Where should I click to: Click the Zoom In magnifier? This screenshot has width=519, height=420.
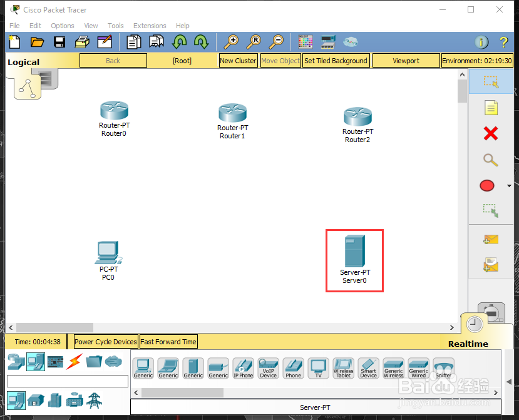click(231, 42)
